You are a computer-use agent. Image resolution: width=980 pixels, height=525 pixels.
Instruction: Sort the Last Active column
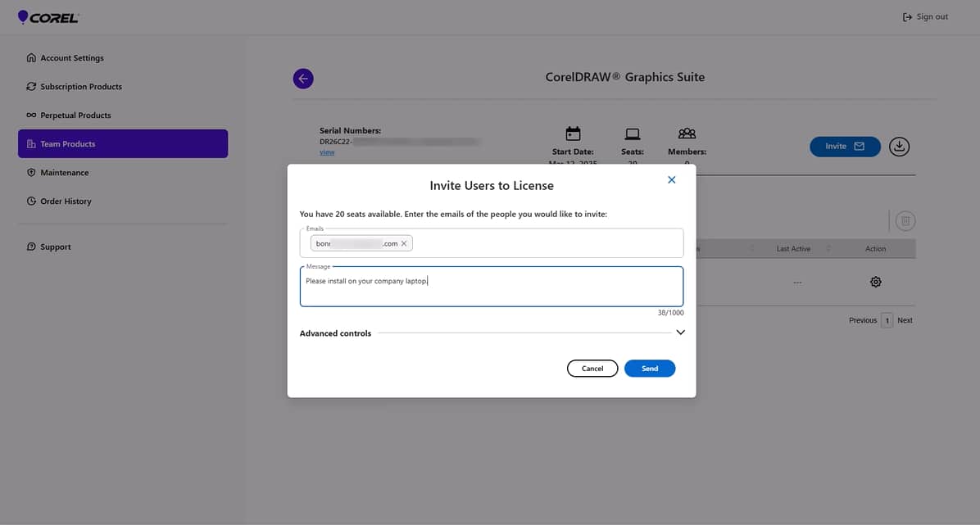828,248
